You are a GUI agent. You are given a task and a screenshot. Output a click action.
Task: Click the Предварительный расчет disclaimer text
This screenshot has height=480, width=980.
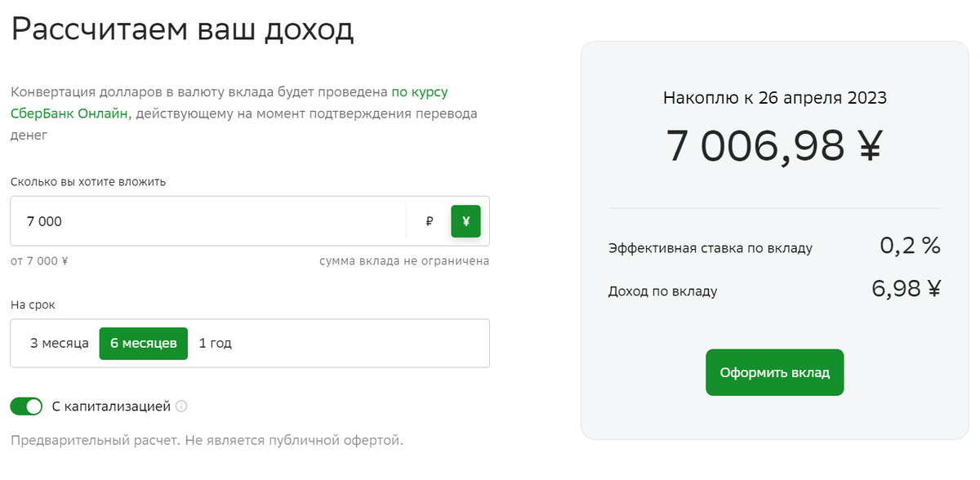[x=207, y=441]
